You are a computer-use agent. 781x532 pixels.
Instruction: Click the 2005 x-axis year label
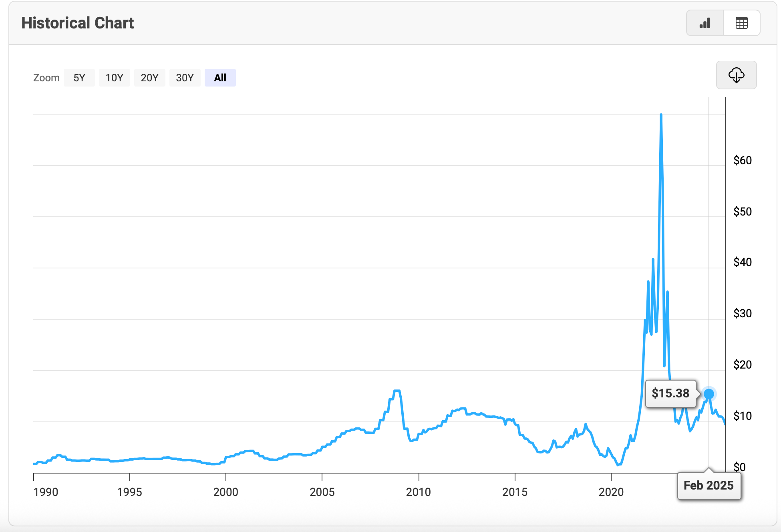tap(322, 492)
